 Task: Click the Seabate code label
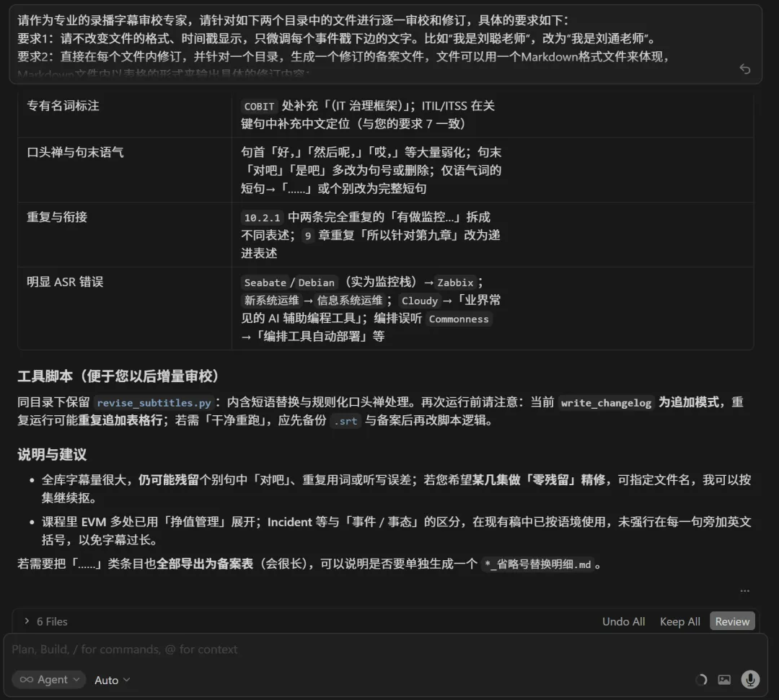pyautogui.click(x=265, y=283)
